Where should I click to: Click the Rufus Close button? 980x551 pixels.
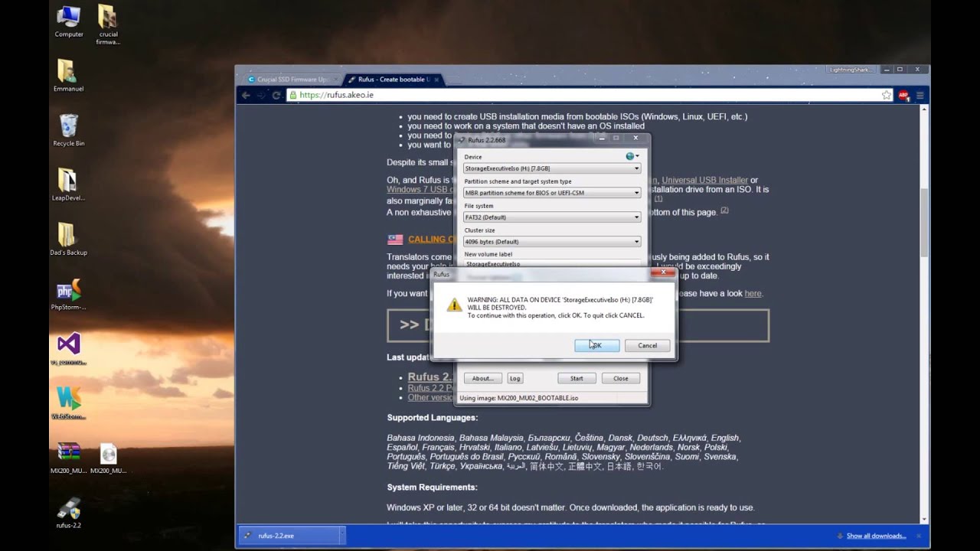(x=621, y=378)
